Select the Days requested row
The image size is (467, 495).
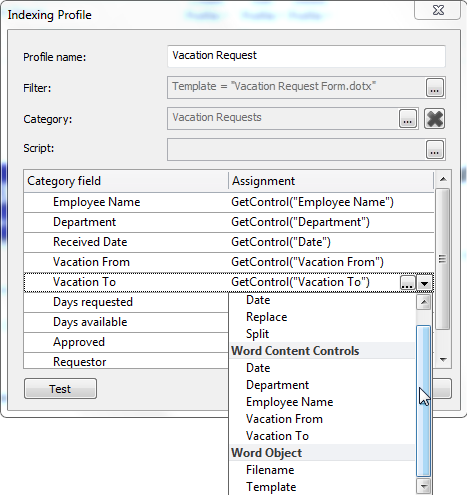126,302
